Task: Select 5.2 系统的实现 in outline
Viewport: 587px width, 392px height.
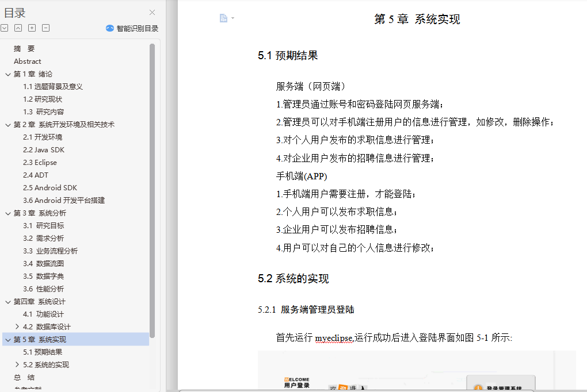Action: [x=46, y=365]
